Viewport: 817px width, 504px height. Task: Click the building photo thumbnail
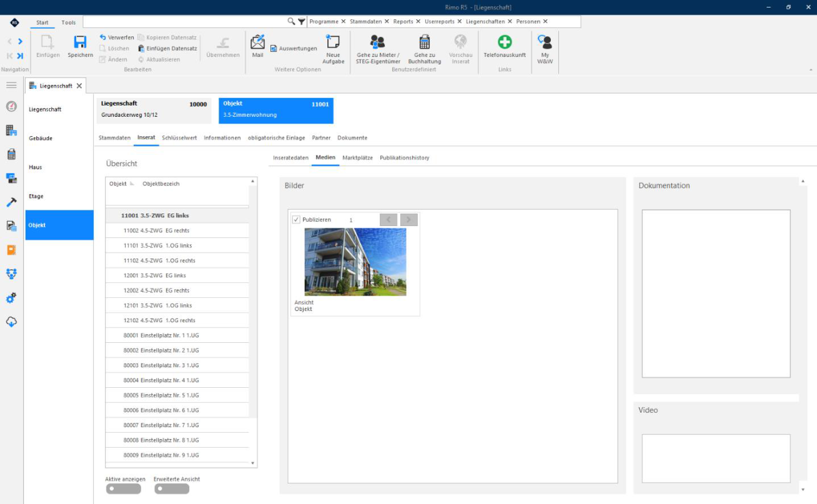coord(355,262)
